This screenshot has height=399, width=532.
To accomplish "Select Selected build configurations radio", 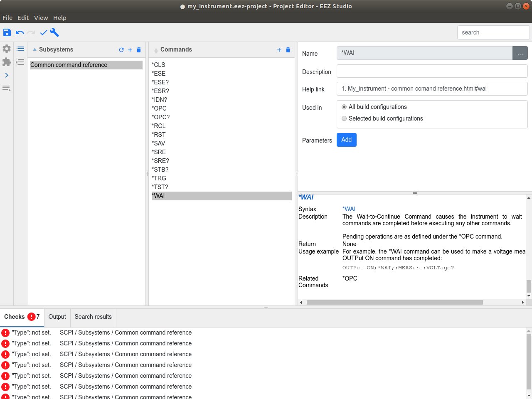I will point(344,118).
